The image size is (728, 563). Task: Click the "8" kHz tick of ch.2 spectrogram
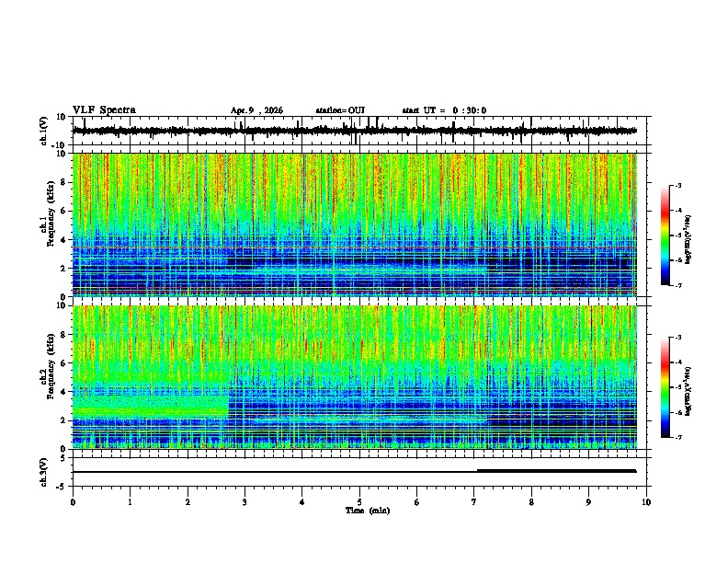point(63,335)
